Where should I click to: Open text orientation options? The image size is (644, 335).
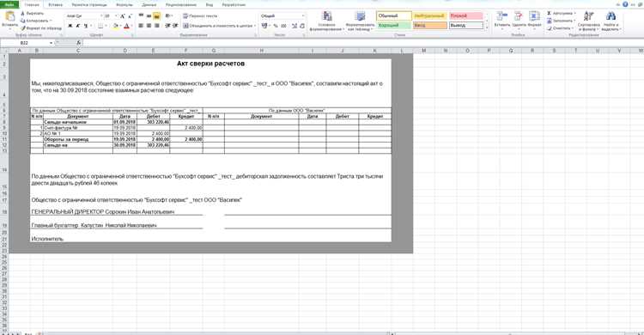(169, 16)
